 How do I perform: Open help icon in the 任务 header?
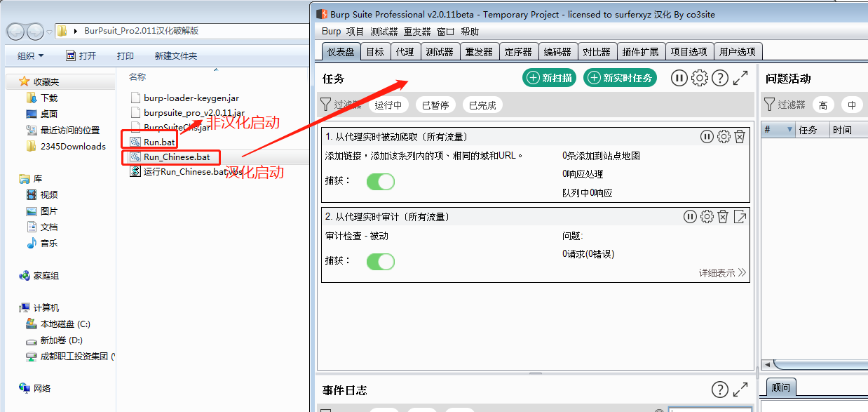pos(720,78)
